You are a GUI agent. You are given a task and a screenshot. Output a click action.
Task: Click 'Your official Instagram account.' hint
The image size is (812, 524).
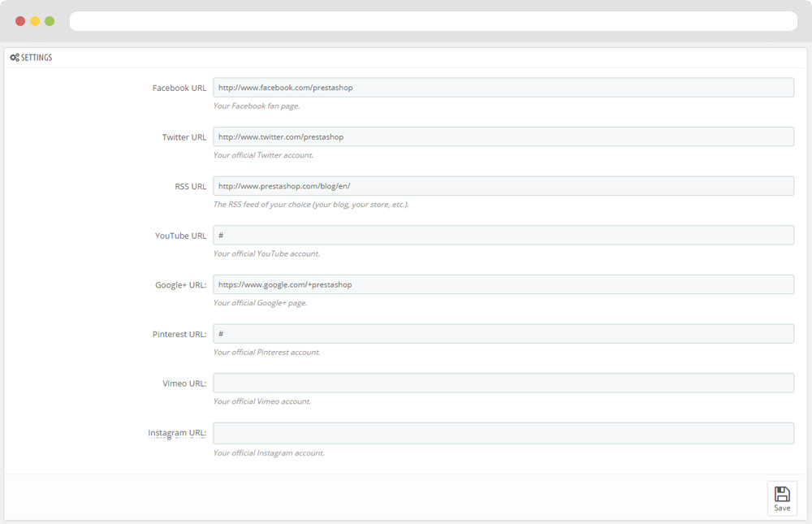pos(269,453)
